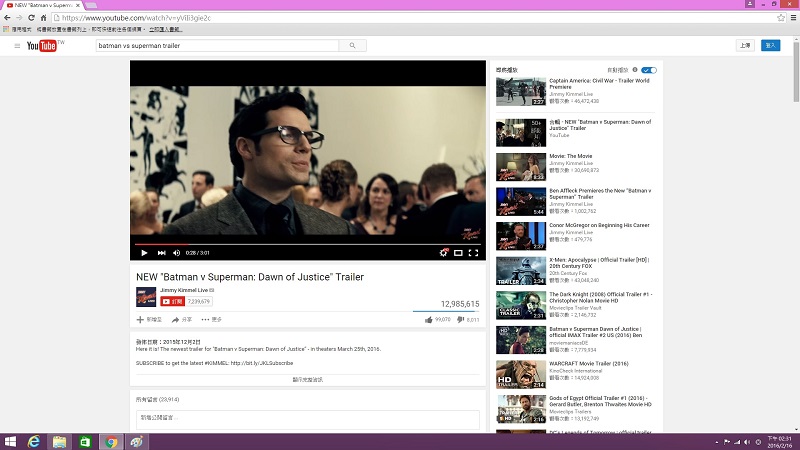Expand the full video description
The image size is (800, 450).
tap(308, 380)
